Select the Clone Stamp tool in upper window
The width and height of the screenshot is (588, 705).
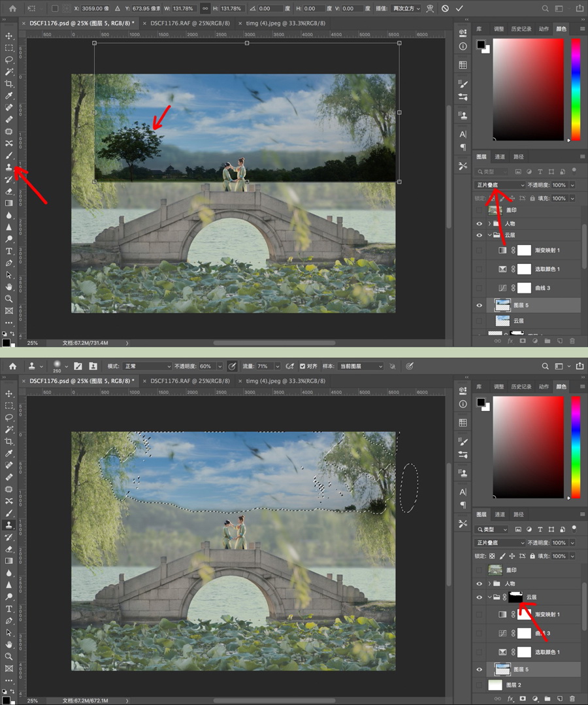(x=8, y=167)
